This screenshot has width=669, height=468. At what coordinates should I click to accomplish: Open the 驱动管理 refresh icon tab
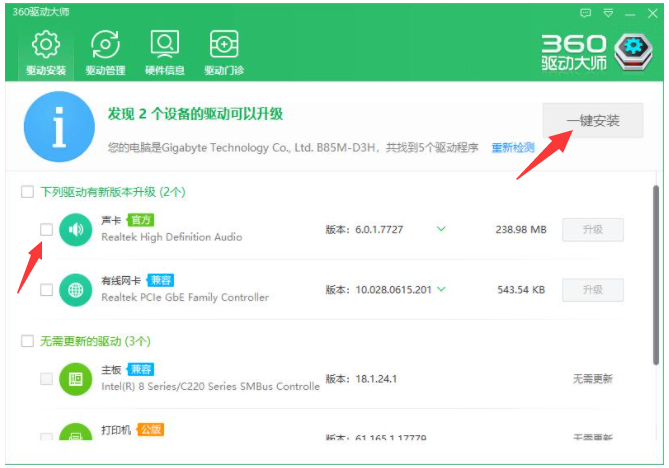[x=105, y=53]
